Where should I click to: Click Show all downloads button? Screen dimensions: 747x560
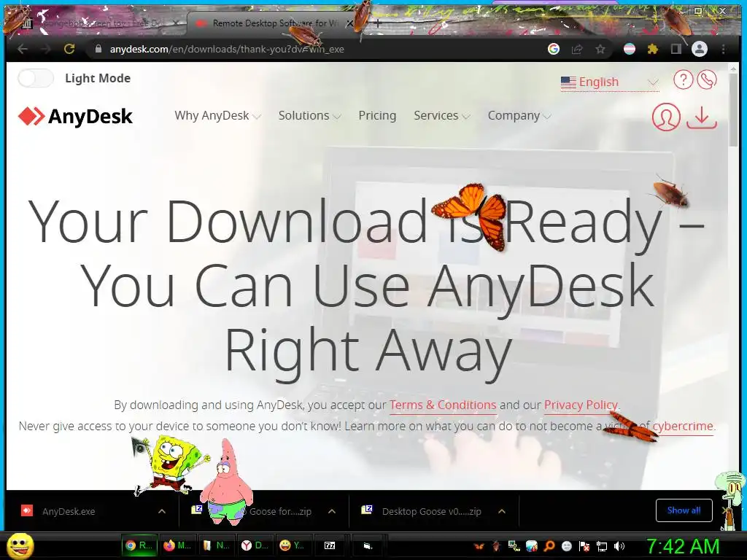click(684, 510)
